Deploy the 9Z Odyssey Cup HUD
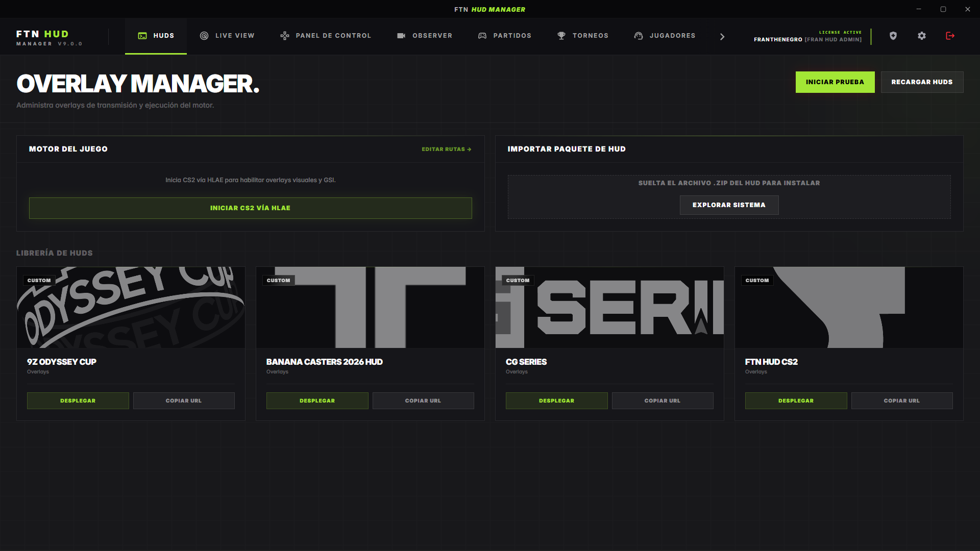 pyautogui.click(x=78, y=401)
